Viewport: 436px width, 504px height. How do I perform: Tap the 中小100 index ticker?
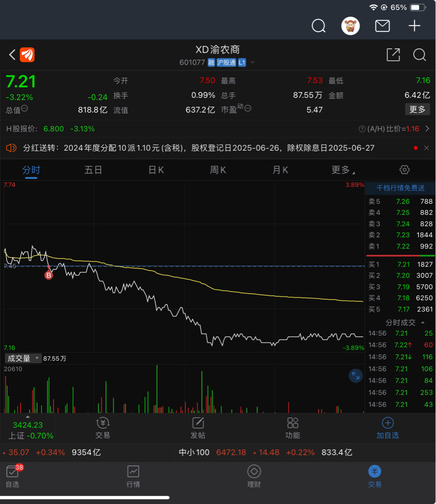coord(266,453)
